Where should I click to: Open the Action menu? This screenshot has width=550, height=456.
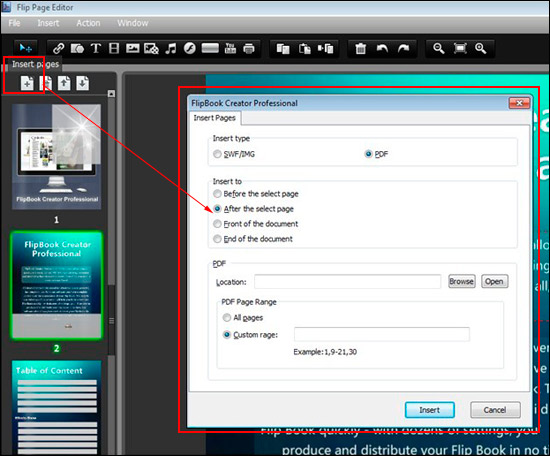pos(88,23)
